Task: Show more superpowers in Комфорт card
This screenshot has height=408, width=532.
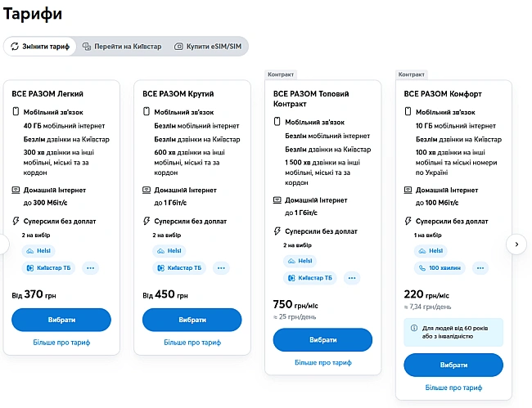Action: coord(480,267)
